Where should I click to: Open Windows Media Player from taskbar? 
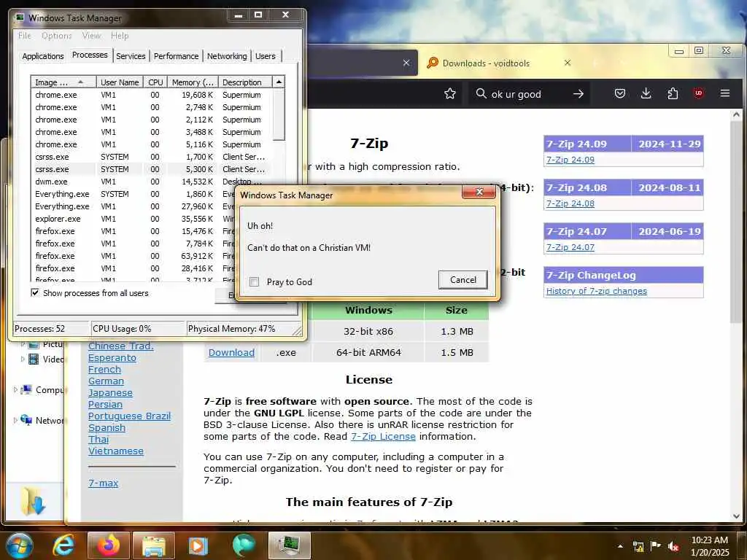pyautogui.click(x=198, y=545)
